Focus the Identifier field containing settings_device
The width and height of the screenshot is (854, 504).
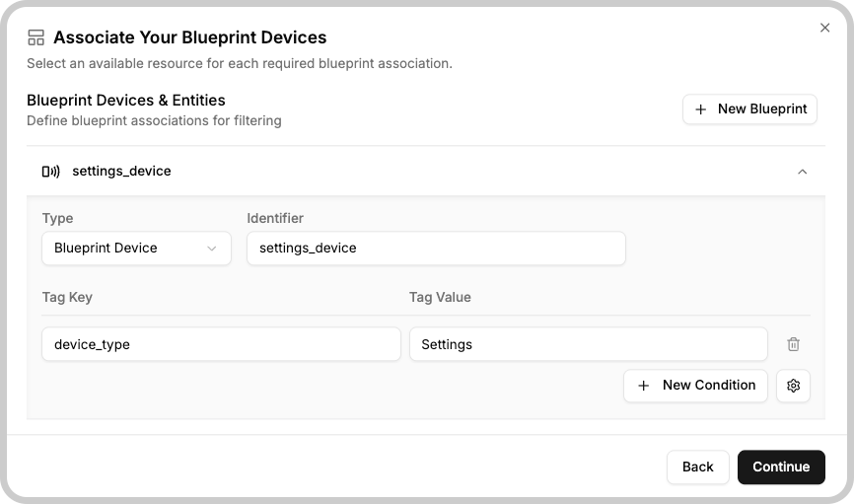[436, 249]
